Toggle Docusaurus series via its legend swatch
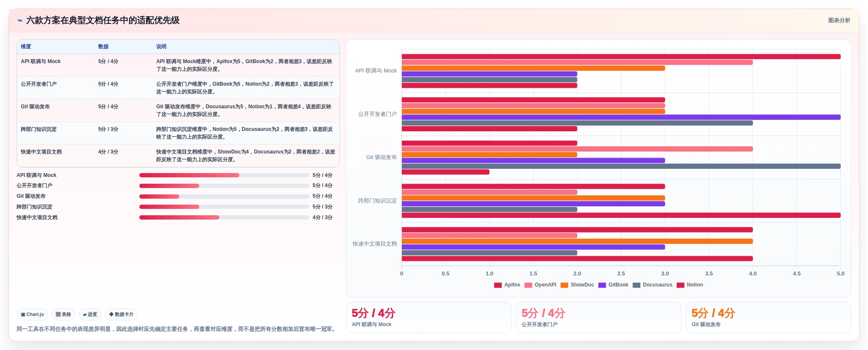Viewport: 868px width, 350px height. [636, 285]
